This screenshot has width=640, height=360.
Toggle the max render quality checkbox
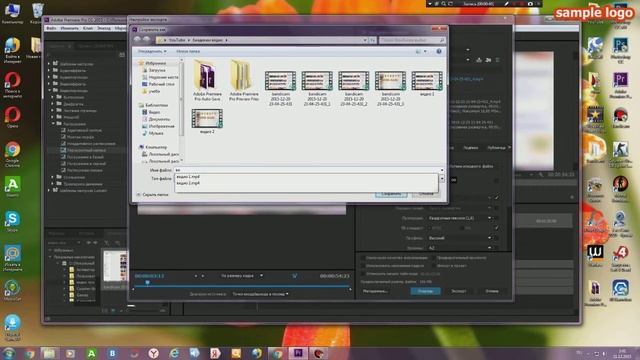click(x=362, y=258)
